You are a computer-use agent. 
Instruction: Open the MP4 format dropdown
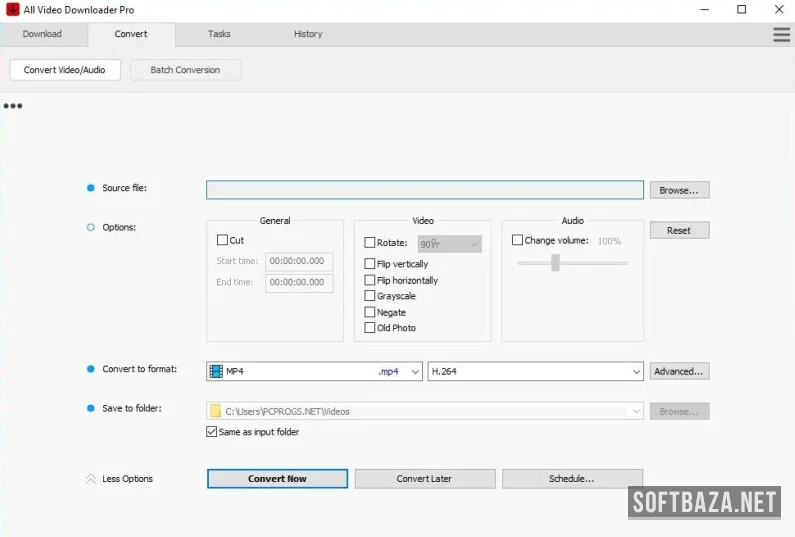[415, 371]
